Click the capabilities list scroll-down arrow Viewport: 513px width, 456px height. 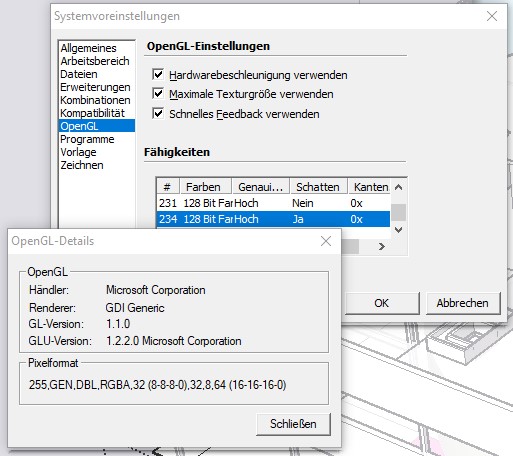pyautogui.click(x=398, y=230)
